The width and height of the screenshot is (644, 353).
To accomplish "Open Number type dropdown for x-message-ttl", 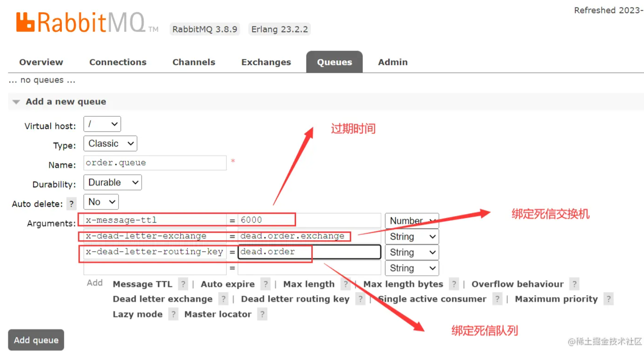I will click(412, 221).
